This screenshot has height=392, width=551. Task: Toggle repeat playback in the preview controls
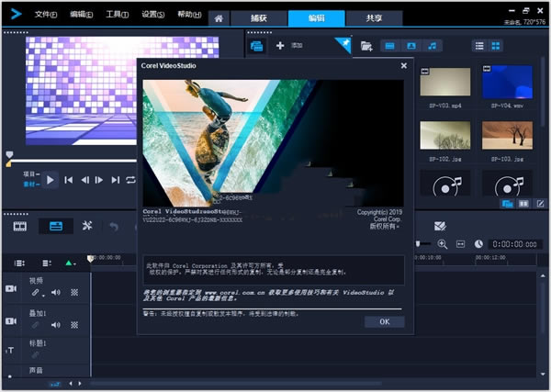(130, 180)
